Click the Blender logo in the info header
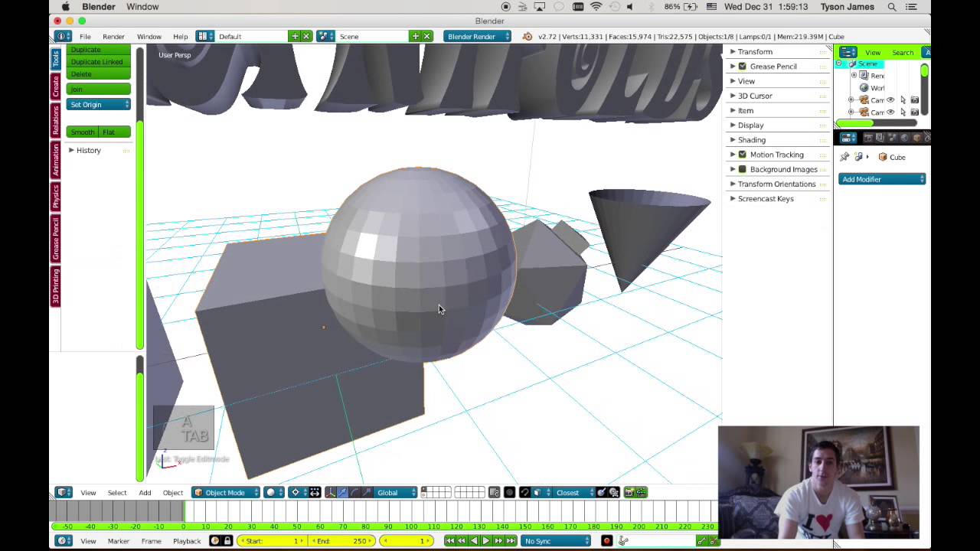The height and width of the screenshot is (551, 980). point(528,37)
